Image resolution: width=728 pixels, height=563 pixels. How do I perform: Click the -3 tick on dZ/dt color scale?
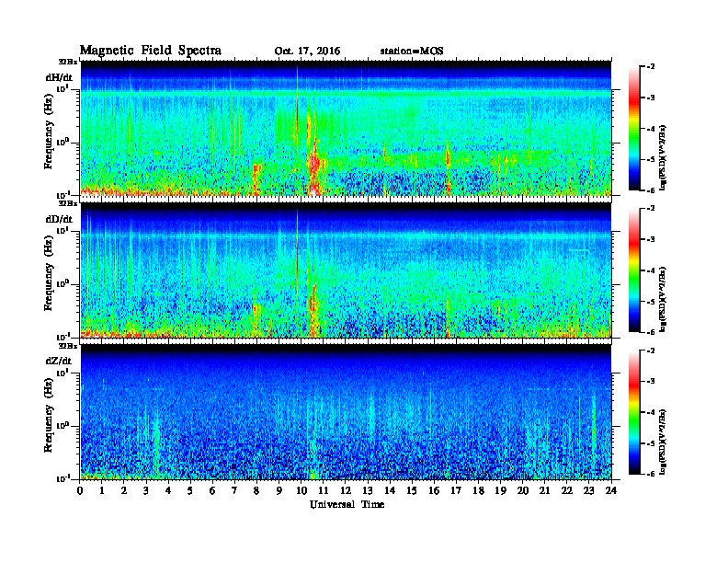(x=651, y=382)
